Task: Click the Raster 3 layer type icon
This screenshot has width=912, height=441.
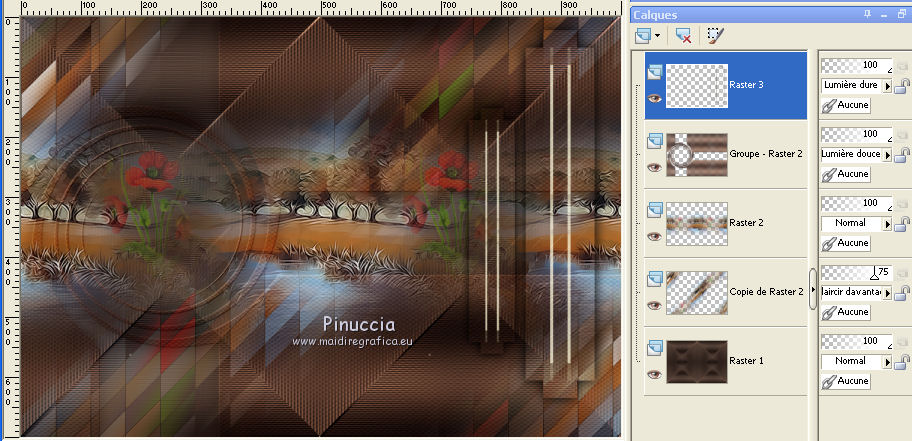Action: pyautogui.click(x=655, y=72)
